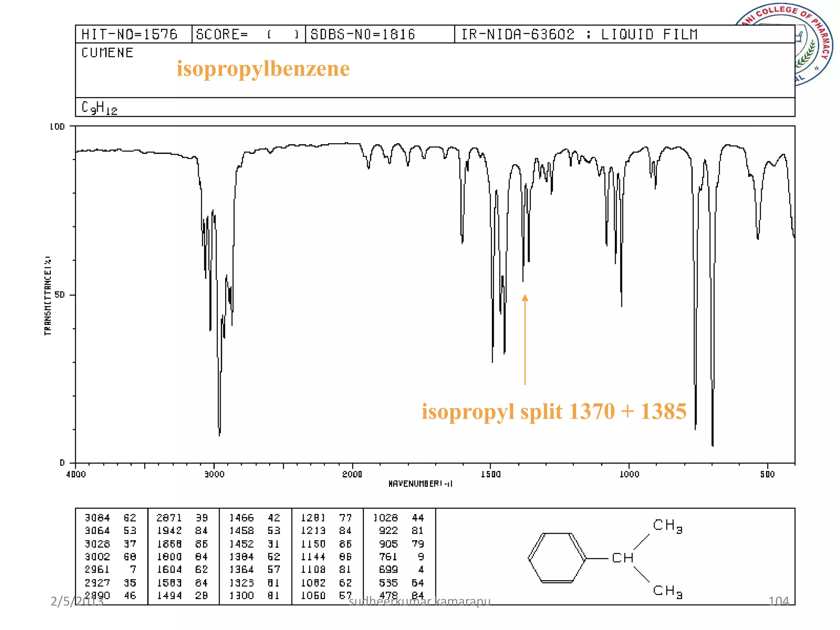Select the 1466 peak table entry

click(255, 518)
